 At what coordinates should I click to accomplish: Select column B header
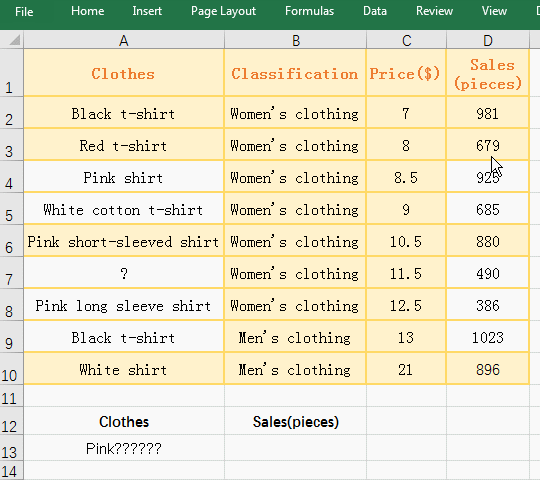coord(295,40)
